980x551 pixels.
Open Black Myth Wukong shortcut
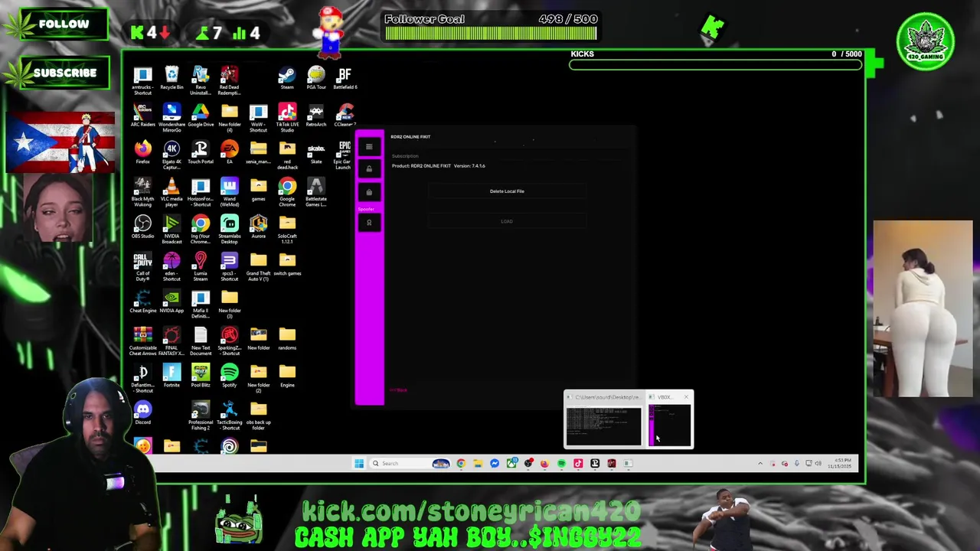tap(142, 193)
